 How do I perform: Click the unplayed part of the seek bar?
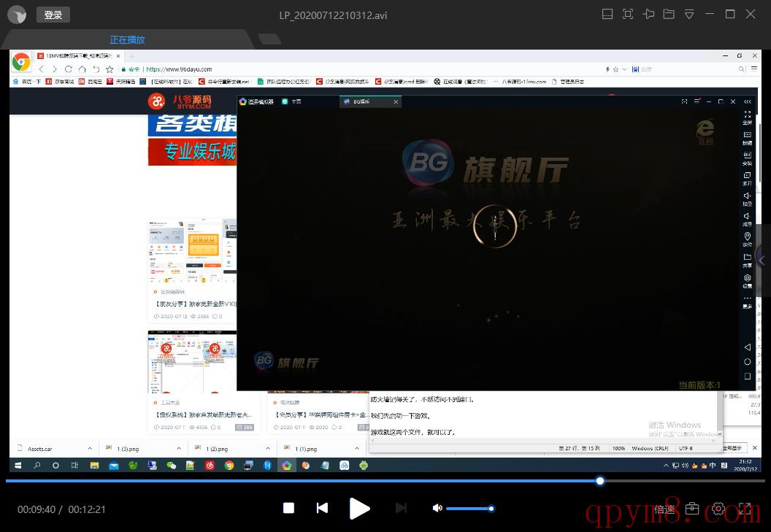(x=684, y=481)
